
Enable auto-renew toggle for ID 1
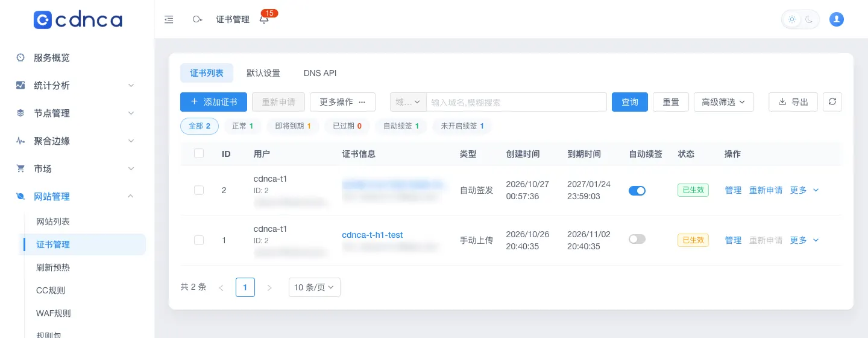pyautogui.click(x=637, y=239)
